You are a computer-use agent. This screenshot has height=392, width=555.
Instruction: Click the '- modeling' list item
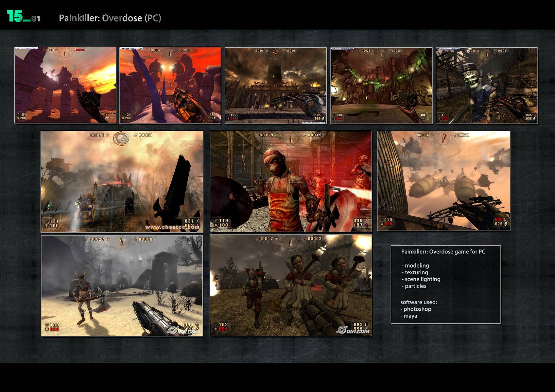click(x=415, y=266)
